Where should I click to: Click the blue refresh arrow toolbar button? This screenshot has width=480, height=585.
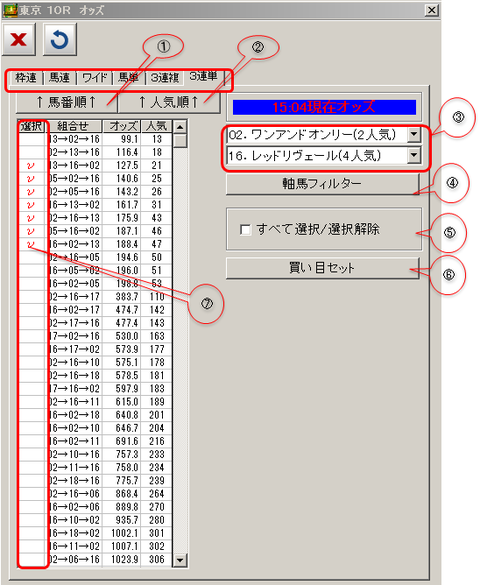60,39
